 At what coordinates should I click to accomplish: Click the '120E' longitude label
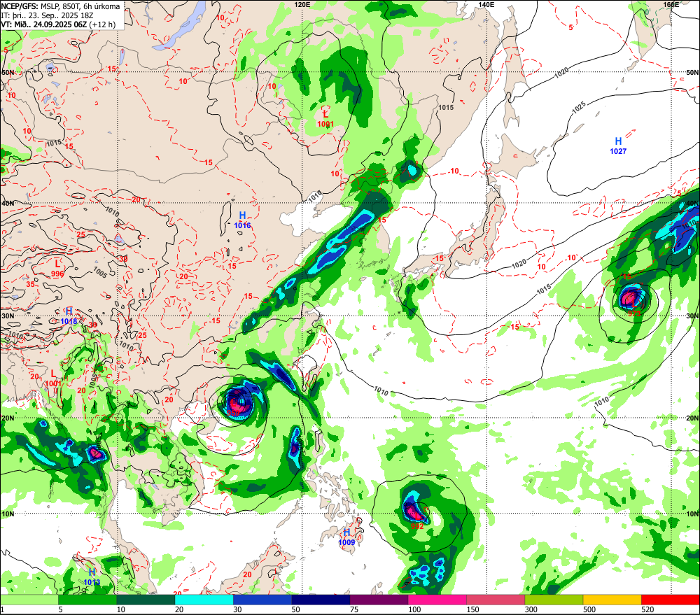pyautogui.click(x=302, y=4)
